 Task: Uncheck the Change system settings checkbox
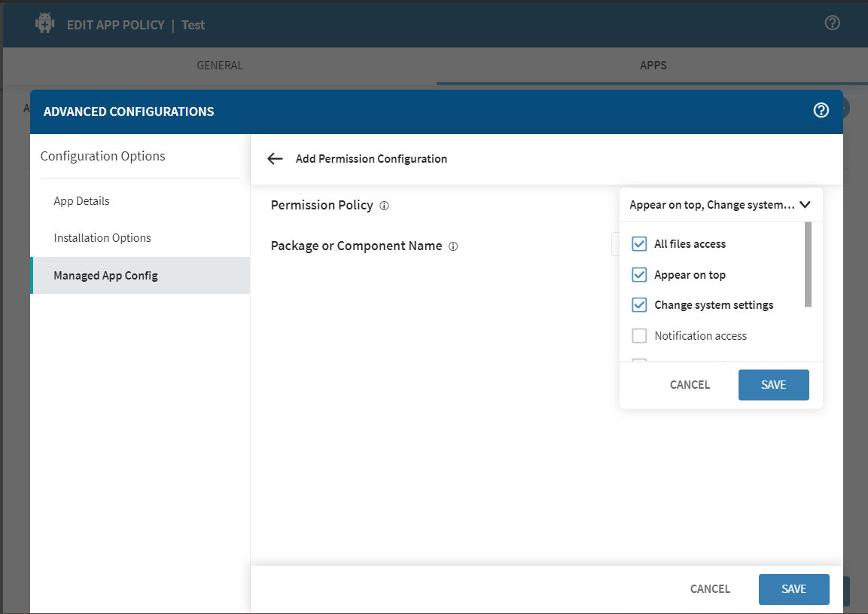tap(639, 305)
